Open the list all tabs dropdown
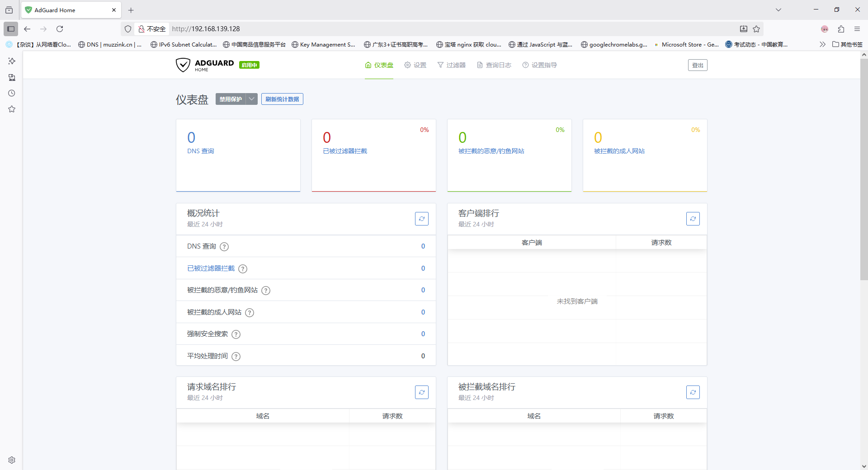Image resolution: width=868 pixels, height=470 pixels. click(778, 10)
